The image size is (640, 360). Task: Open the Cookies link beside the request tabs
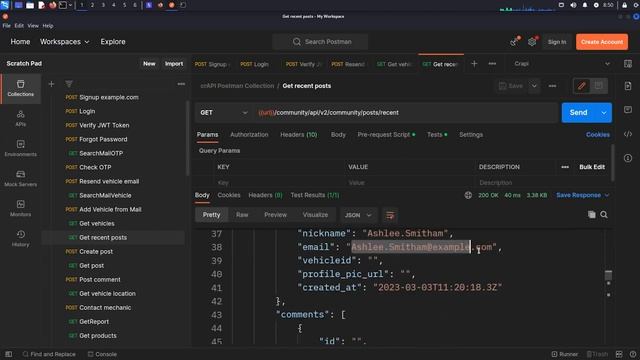[598, 135]
